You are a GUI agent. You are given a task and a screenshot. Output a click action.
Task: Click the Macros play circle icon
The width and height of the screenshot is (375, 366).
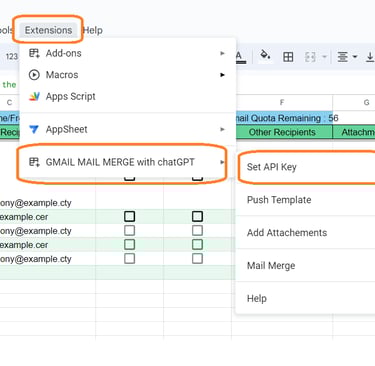34,75
